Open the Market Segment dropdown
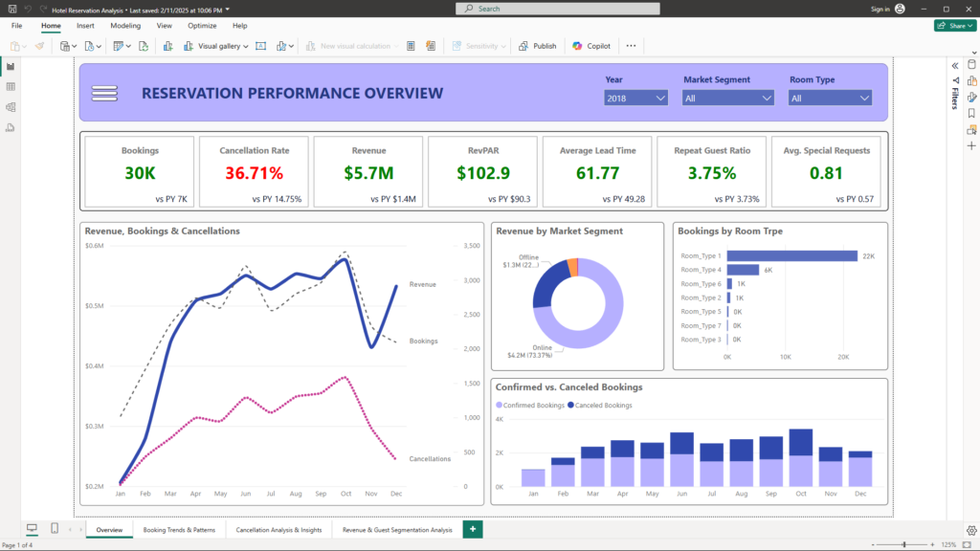The width and height of the screenshot is (980, 551). pyautogui.click(x=766, y=98)
